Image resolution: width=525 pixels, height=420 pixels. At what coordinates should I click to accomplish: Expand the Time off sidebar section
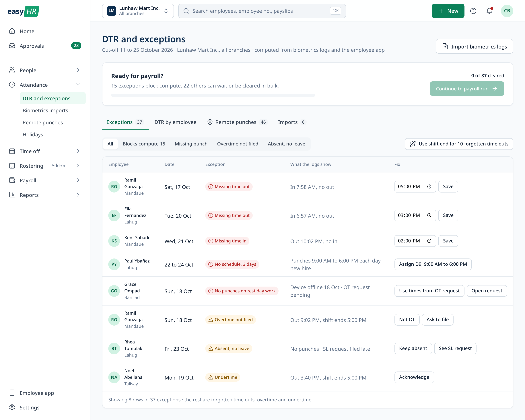(x=45, y=151)
